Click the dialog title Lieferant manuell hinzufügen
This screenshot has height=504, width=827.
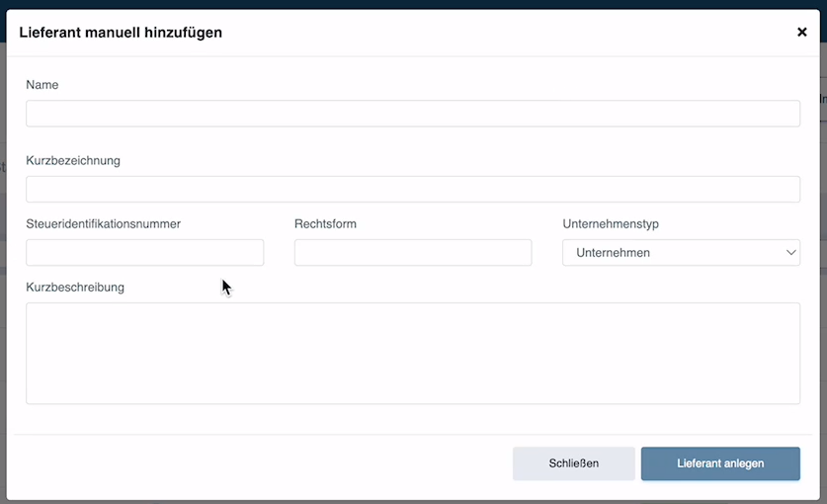click(121, 33)
